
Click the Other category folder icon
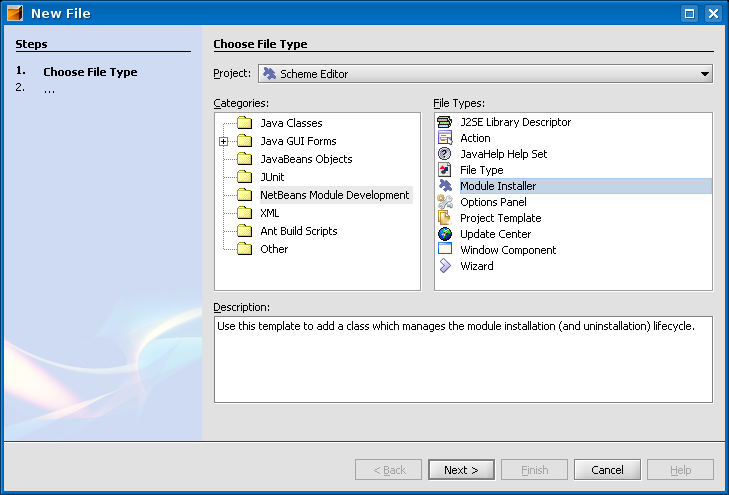[x=245, y=249]
